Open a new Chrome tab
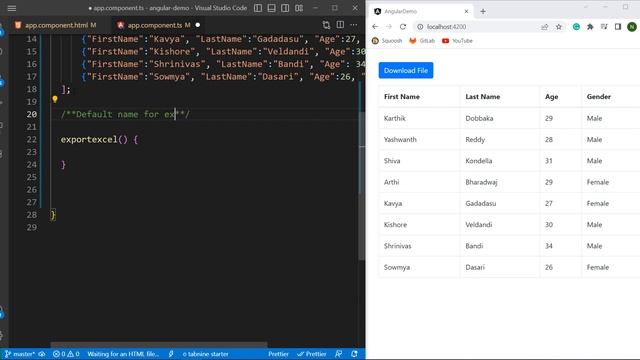 click(x=483, y=11)
